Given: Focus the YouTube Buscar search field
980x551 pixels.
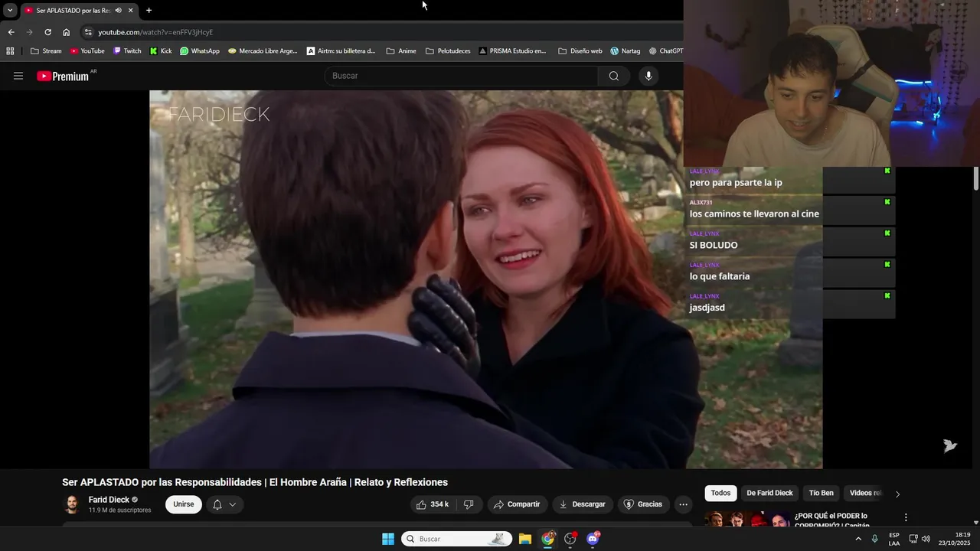Looking at the screenshot, I should tap(462, 76).
